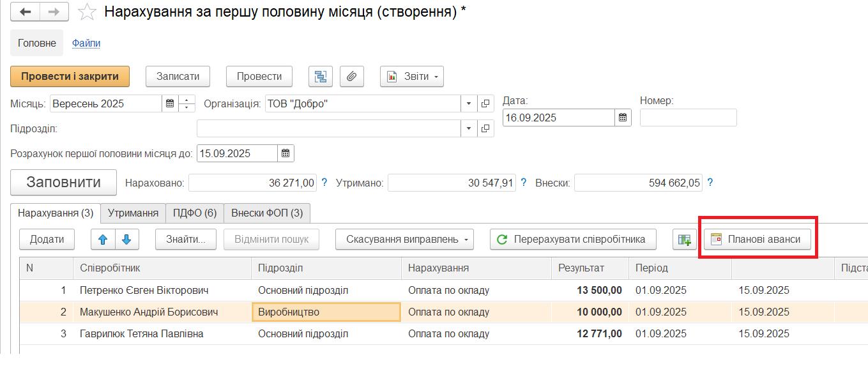Open the document structure icon button
The image size is (868, 366).
pos(321,77)
